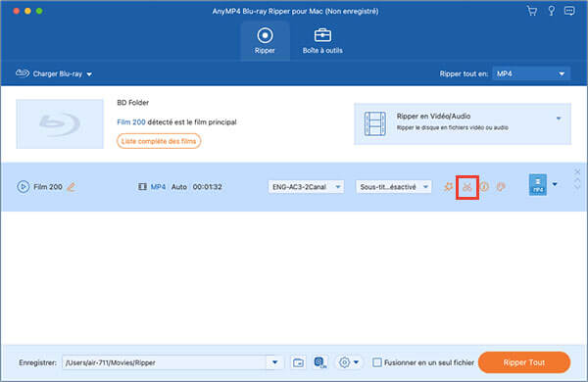
Task: Expand the arrow beside the settings gear
Action: point(357,362)
